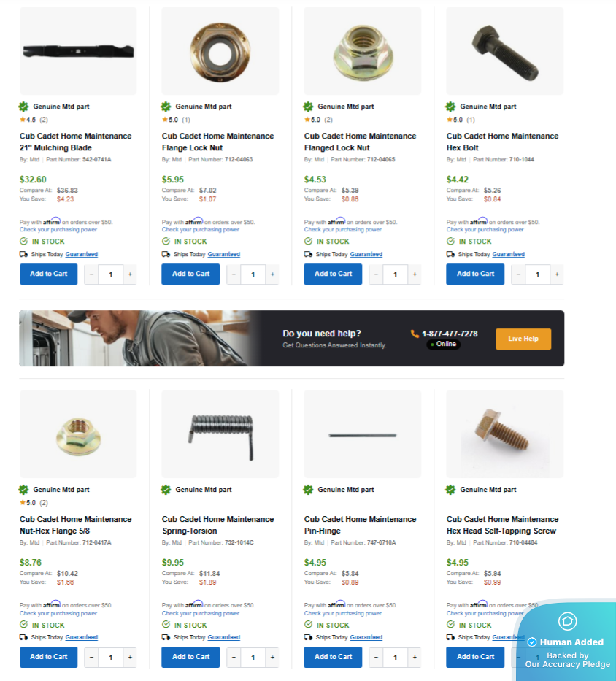
Task: Open Live Help chat
Action: 523,339
